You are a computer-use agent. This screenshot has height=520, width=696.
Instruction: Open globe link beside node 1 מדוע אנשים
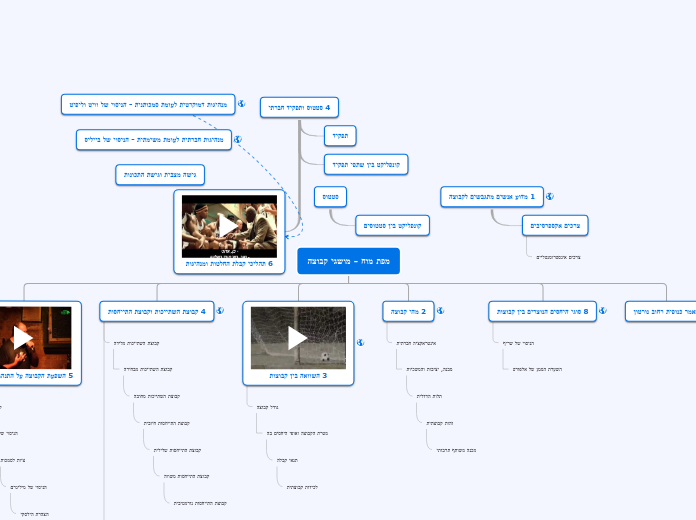coord(550,196)
